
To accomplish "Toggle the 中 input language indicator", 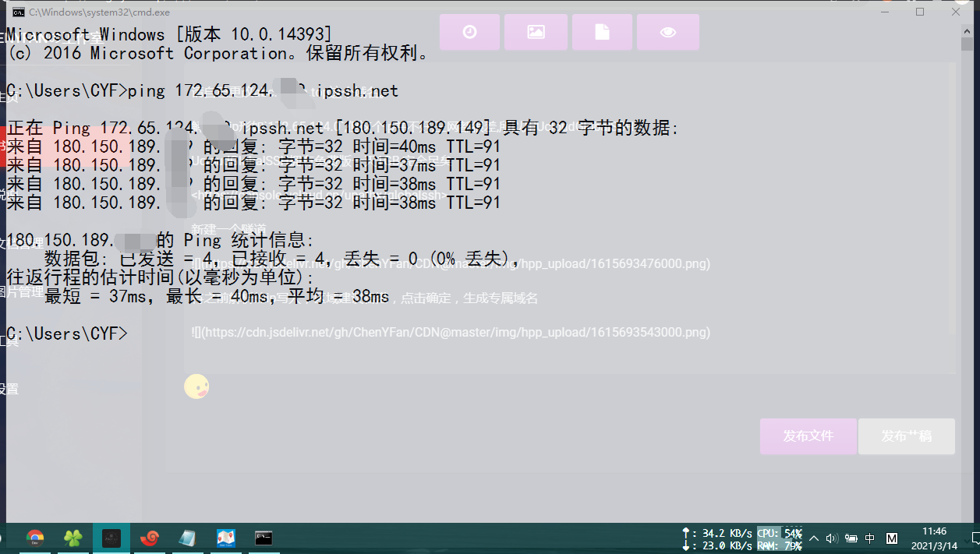I will pos(870,538).
